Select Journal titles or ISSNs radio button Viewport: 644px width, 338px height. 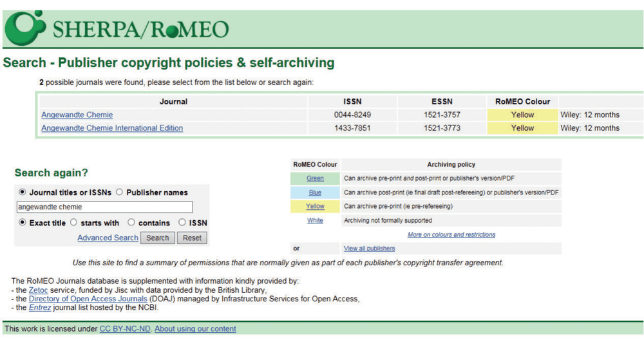[x=22, y=192]
